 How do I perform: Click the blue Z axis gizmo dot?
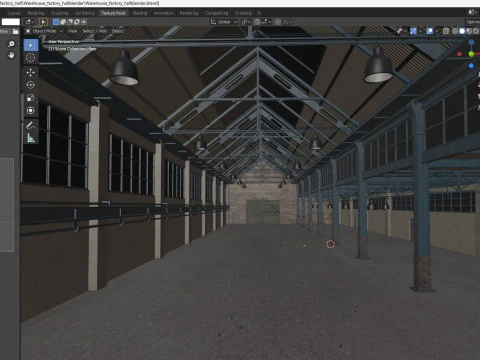[x=471, y=42]
